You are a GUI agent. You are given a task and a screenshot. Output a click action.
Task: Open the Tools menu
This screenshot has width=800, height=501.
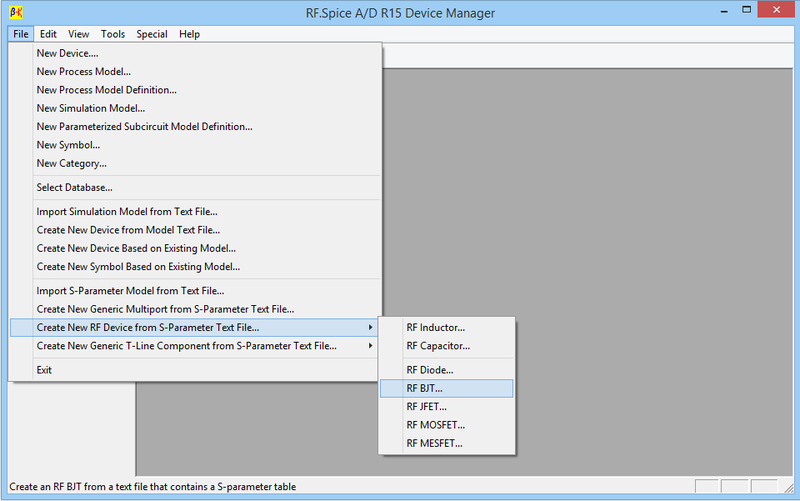[113, 34]
